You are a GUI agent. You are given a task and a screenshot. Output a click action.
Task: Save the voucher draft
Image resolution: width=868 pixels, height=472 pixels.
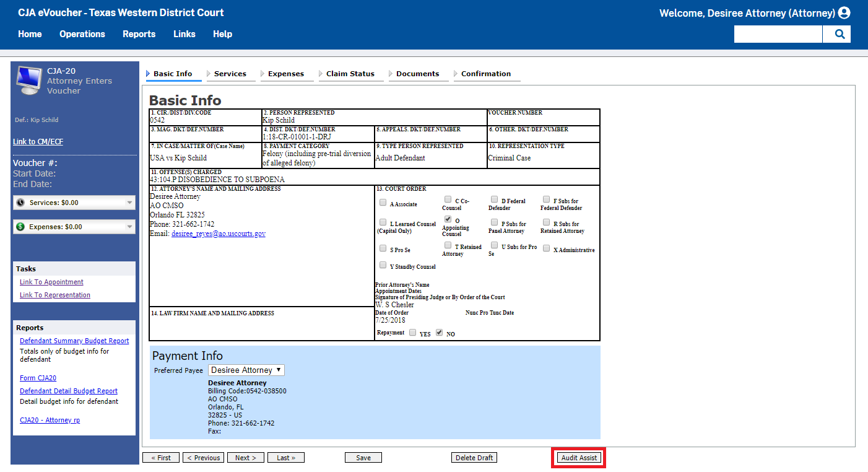tap(363, 457)
